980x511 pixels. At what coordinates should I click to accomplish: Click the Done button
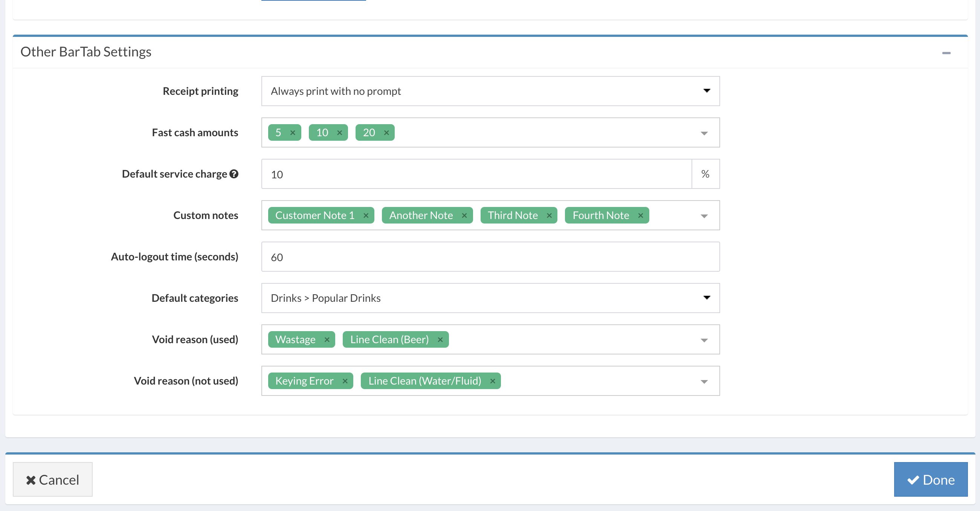tap(930, 479)
